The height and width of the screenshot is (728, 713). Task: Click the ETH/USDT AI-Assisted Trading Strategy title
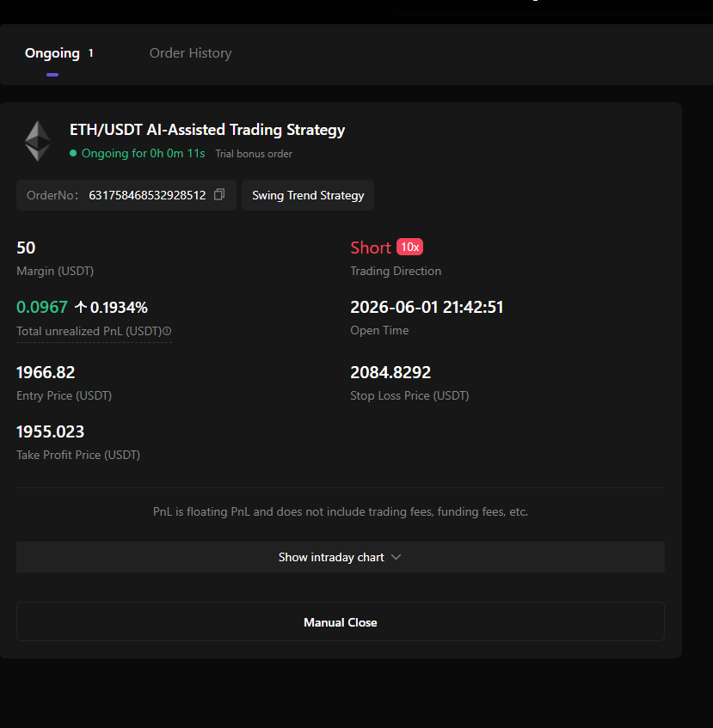(x=207, y=130)
